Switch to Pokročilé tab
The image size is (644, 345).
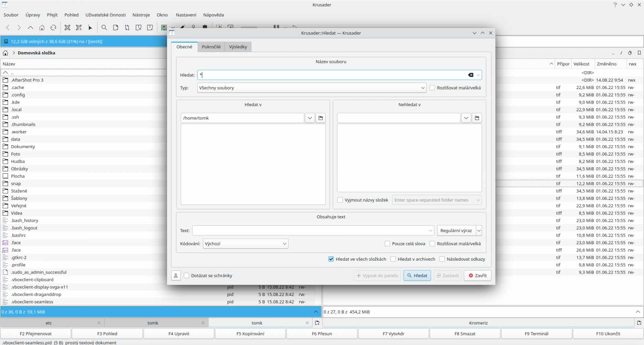[211, 47]
